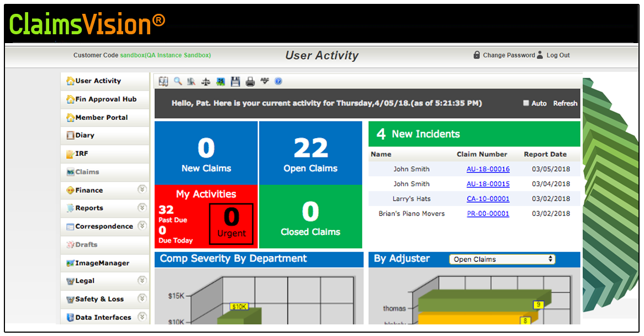644x336 pixels.
Task: Click the Urgent activities box
Action: pyautogui.click(x=231, y=224)
